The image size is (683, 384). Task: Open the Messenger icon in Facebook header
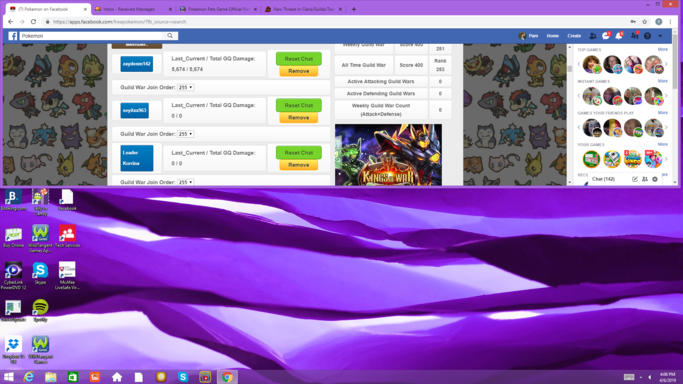coord(605,36)
